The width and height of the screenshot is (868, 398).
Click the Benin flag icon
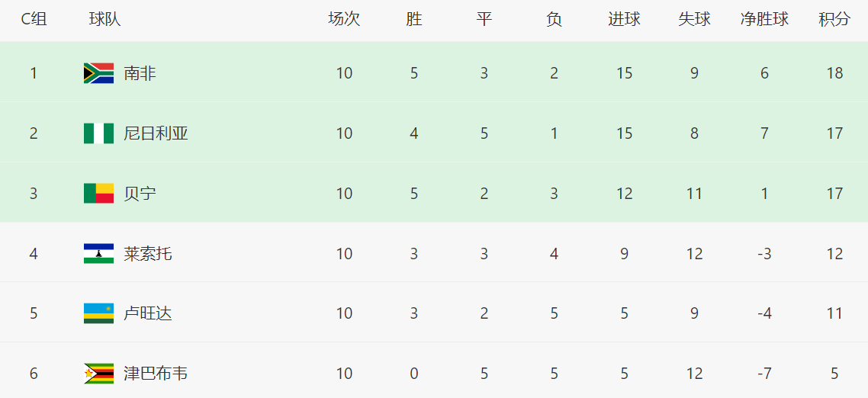[98, 194]
